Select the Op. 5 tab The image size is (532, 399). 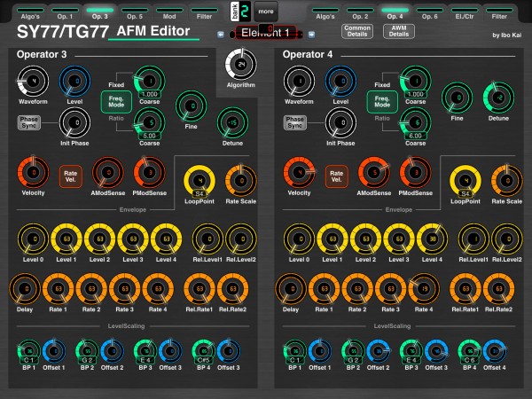(135, 13)
